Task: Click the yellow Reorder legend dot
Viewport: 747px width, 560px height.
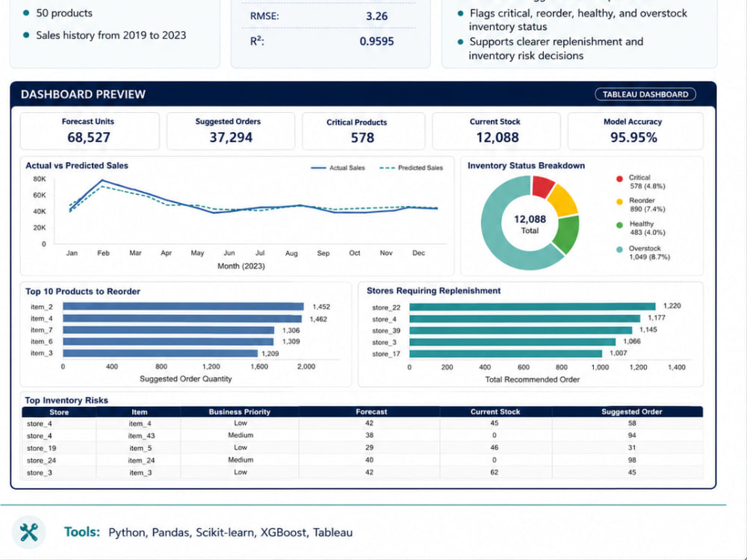Action: (619, 202)
